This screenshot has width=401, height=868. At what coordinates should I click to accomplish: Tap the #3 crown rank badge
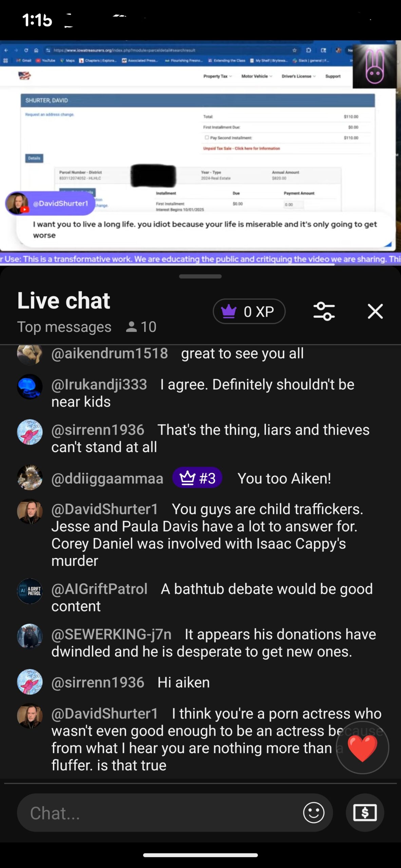197,478
